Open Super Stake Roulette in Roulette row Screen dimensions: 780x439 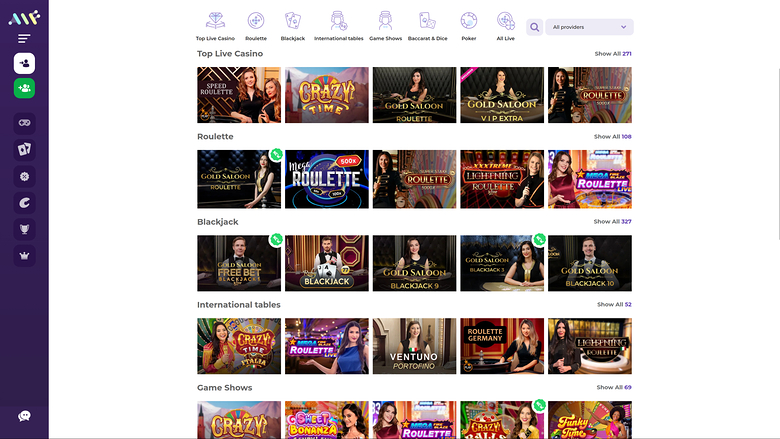414,179
